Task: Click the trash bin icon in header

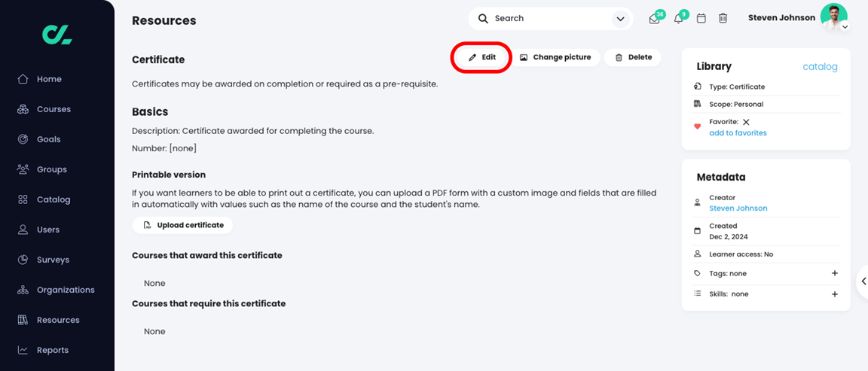Action: tap(723, 18)
